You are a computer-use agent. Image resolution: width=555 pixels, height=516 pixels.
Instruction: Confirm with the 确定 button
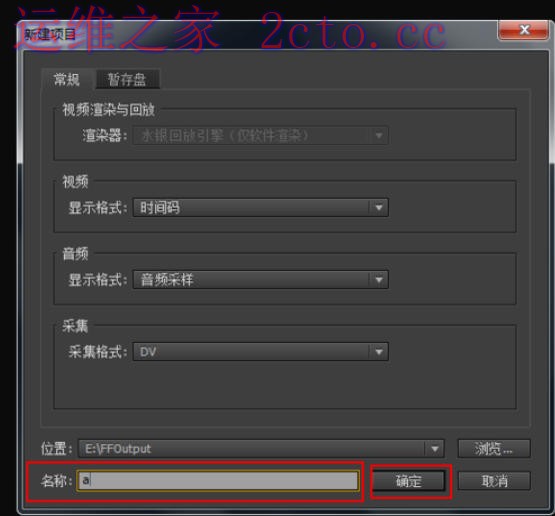pos(409,481)
